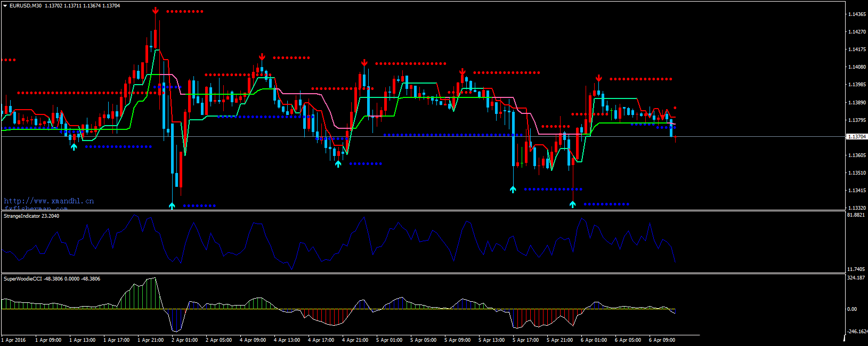Click the chart shift marker at the bottom right
The width and height of the screenshot is (868, 346).
(x=844, y=337)
